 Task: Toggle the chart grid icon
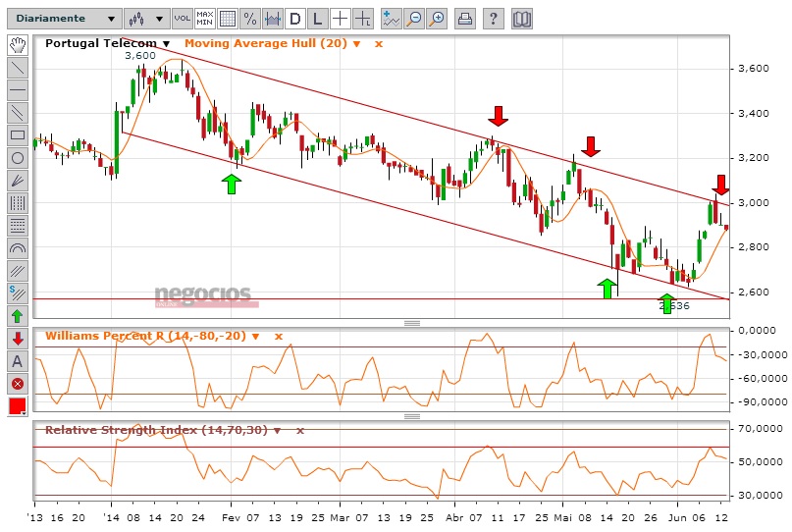click(228, 19)
